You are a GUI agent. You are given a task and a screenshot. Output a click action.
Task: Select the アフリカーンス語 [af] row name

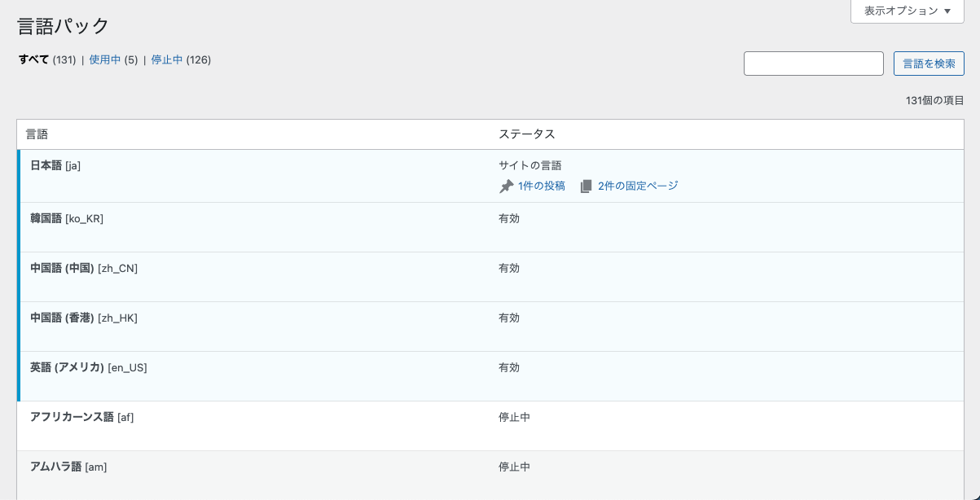tap(82, 417)
